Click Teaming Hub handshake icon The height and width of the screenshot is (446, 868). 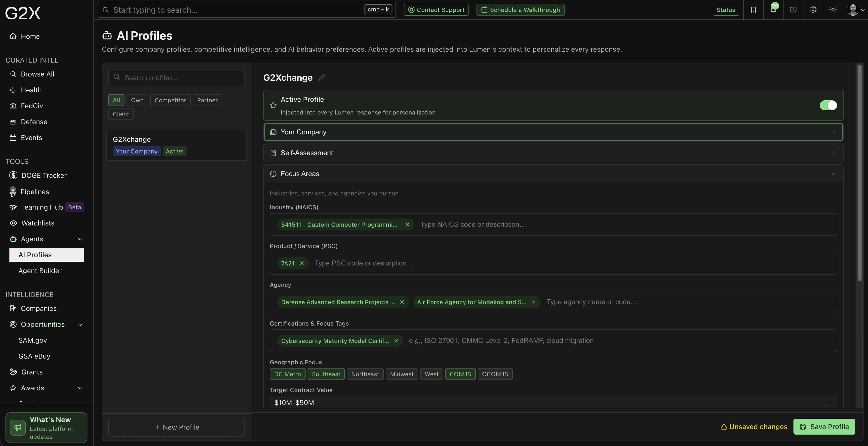pyautogui.click(x=13, y=207)
